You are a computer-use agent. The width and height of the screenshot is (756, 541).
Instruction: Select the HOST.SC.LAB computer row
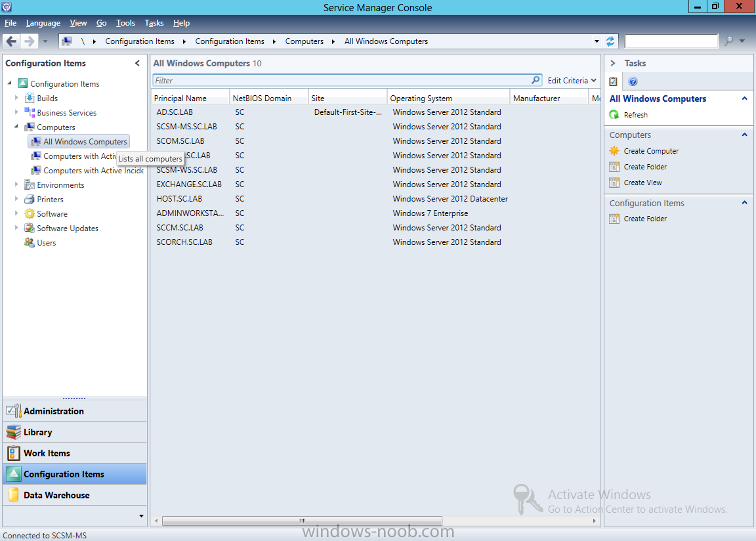click(375, 199)
